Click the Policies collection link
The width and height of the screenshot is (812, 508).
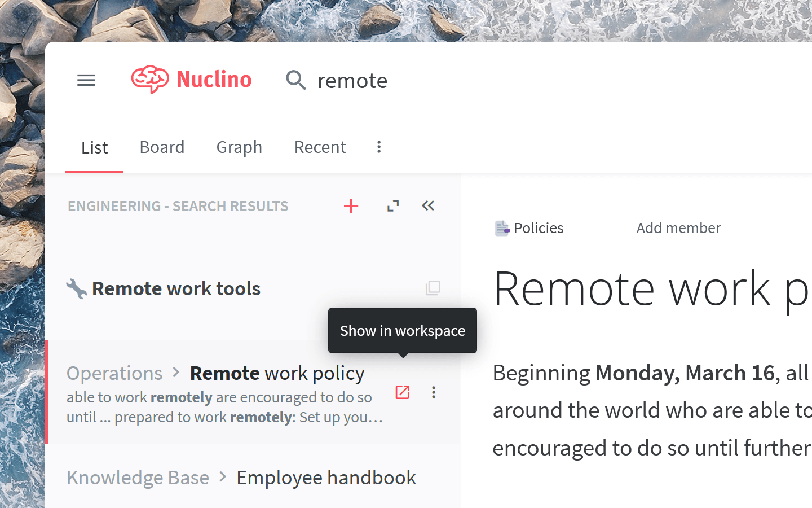(x=539, y=227)
